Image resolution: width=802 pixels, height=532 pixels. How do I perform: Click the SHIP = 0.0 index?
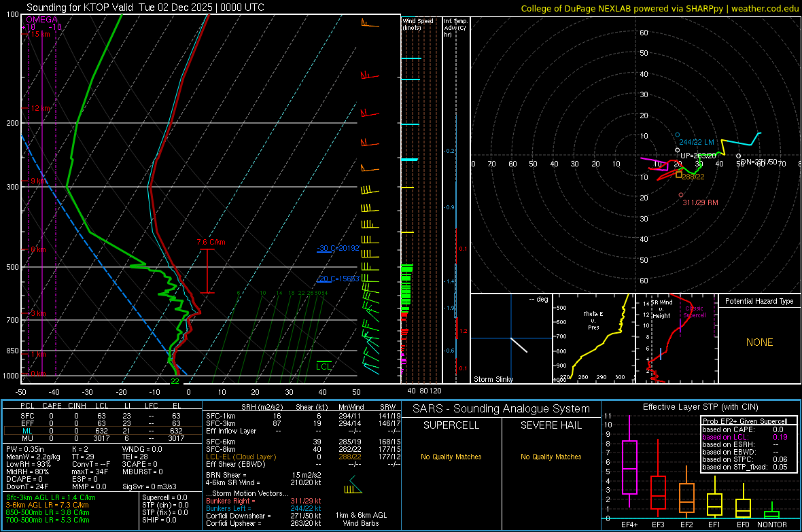point(159,520)
